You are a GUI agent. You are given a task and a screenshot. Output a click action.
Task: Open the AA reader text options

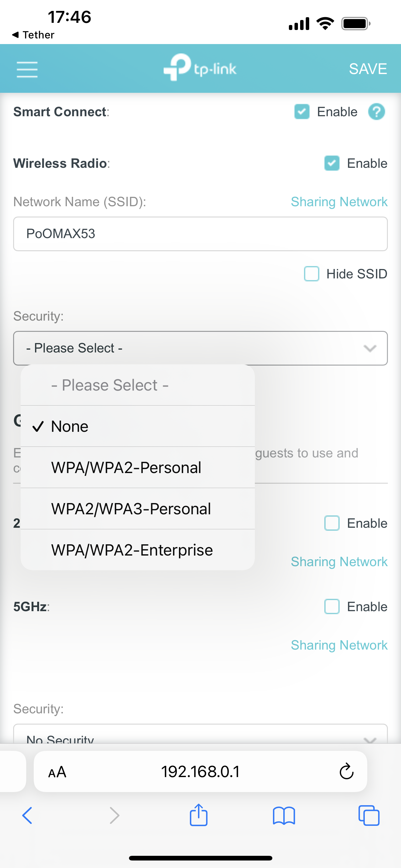point(57,772)
